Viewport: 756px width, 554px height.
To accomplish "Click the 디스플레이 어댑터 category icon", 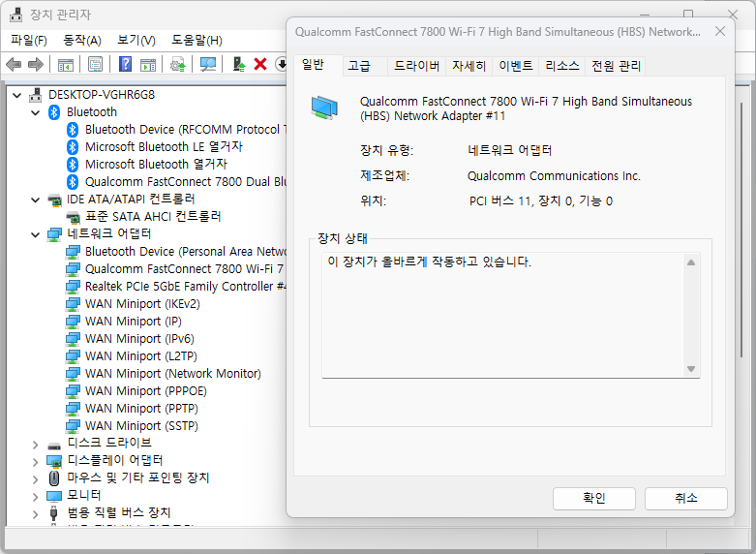I will click(54, 461).
